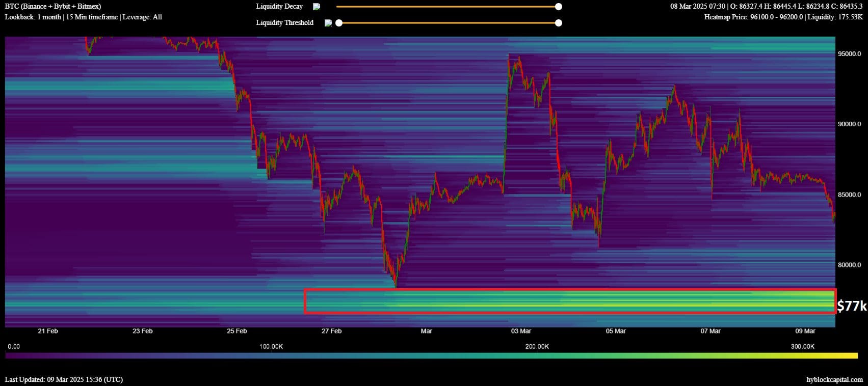Click the Last Updated timestamp text
This screenshot has height=386, width=868.
pos(64,379)
